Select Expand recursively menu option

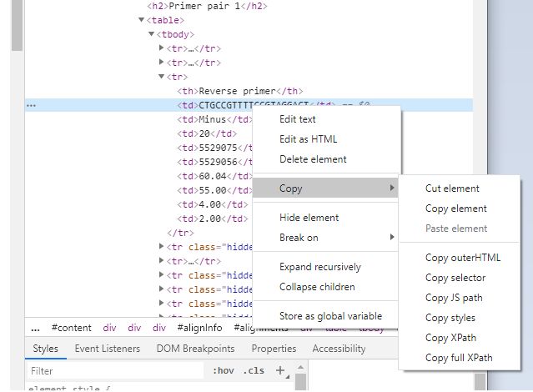(x=319, y=267)
